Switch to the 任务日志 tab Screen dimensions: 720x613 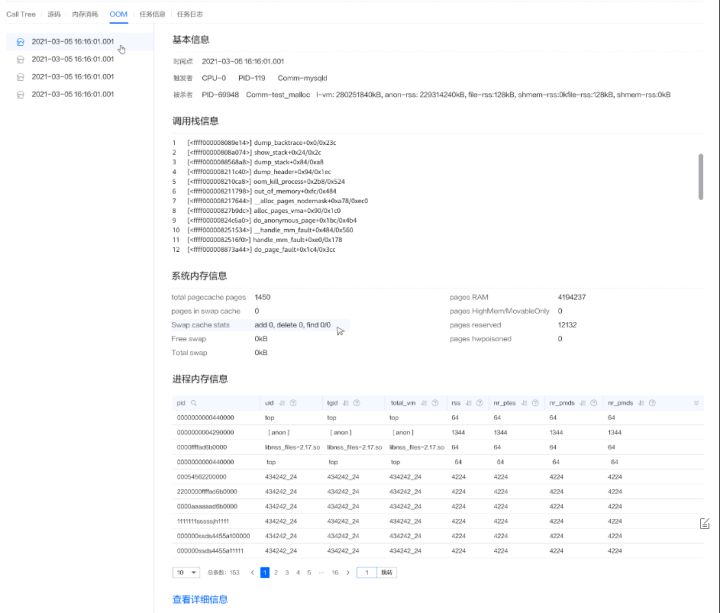pos(190,14)
